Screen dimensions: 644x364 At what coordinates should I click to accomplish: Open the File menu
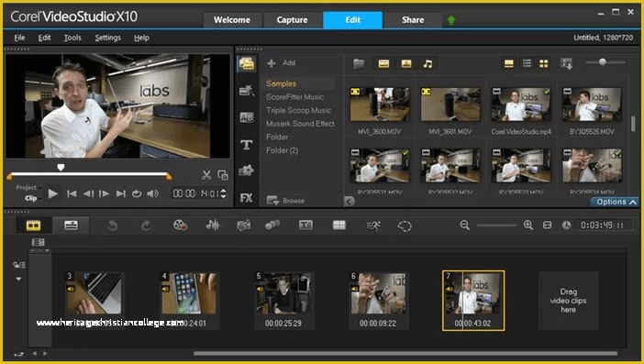point(19,38)
